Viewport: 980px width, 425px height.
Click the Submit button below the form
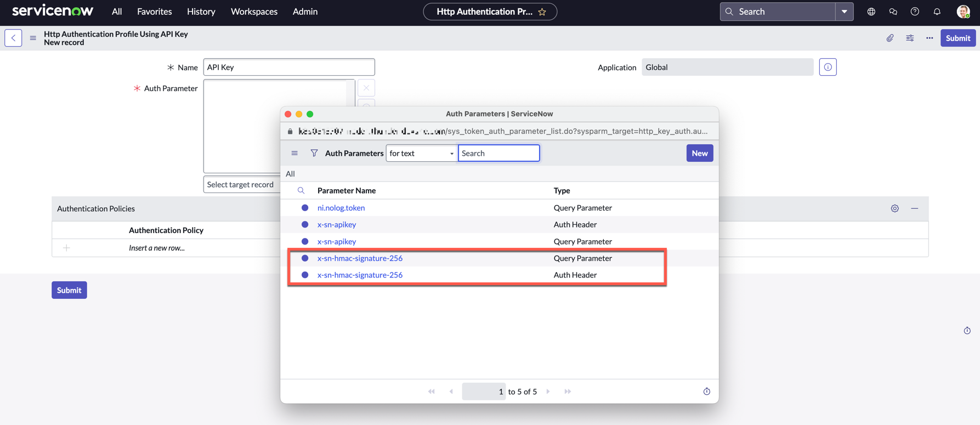tap(69, 290)
